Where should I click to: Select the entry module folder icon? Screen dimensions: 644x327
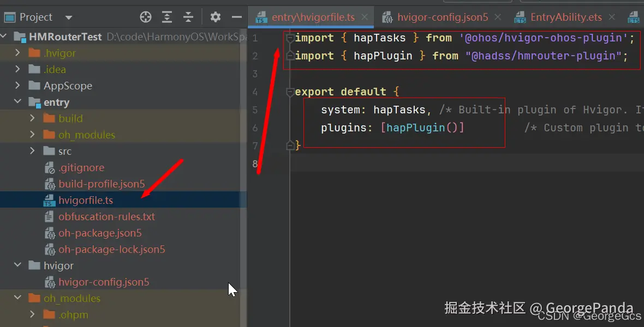tap(34, 102)
